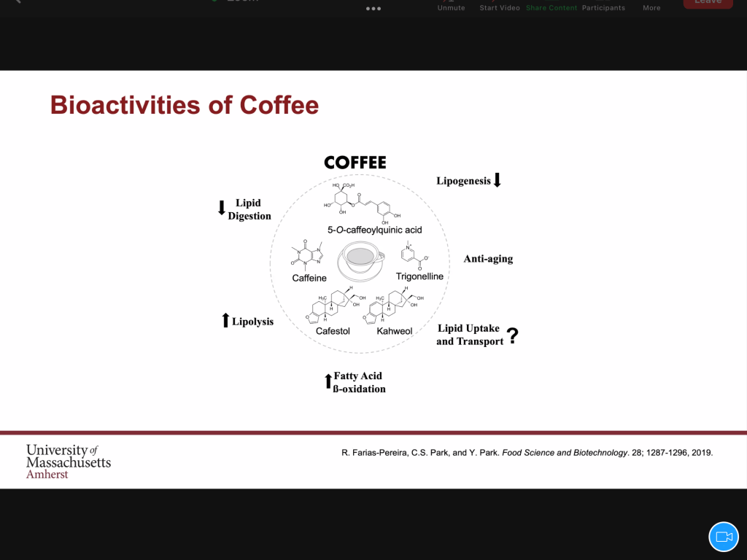The width and height of the screenshot is (747, 560).
Task: Select the Caffeine molecule structure
Action: [309, 254]
